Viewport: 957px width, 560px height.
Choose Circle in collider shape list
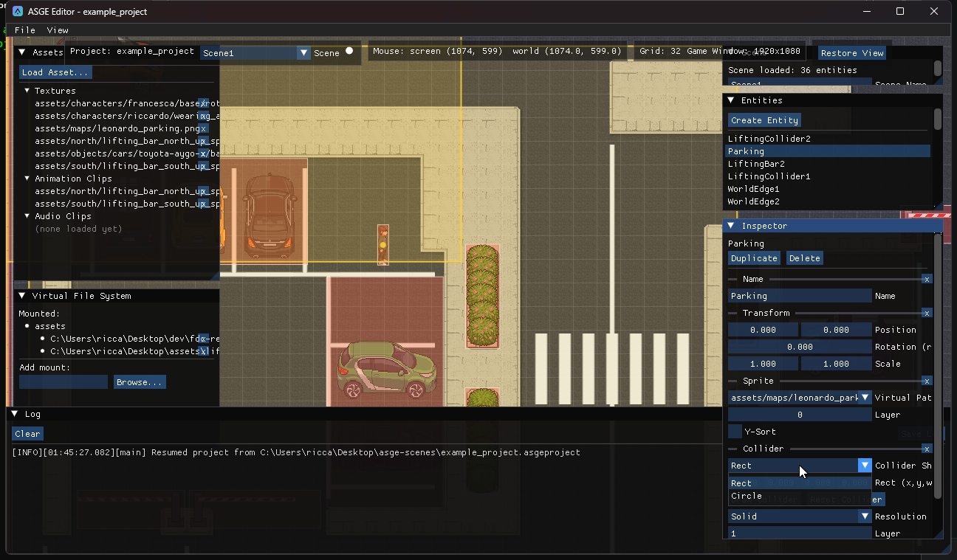coord(800,496)
